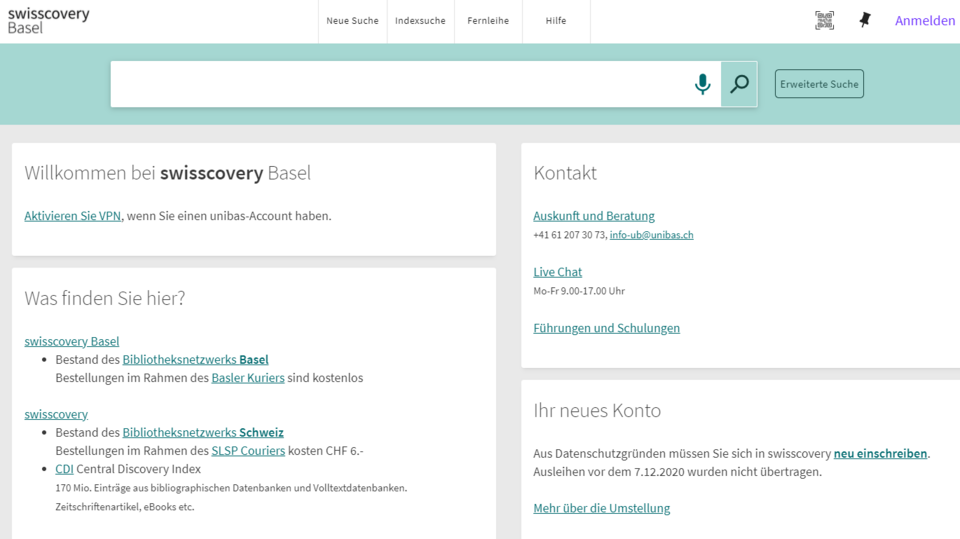Focus the main search input field
This screenshot has height=539, width=960.
[x=400, y=84]
